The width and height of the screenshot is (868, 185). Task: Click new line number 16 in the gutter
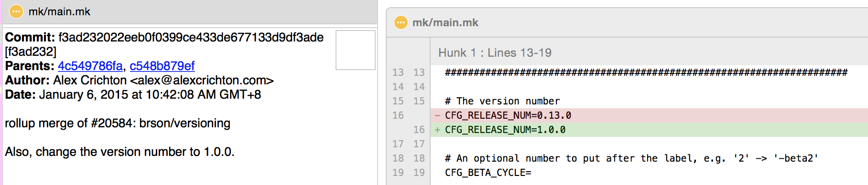419,130
